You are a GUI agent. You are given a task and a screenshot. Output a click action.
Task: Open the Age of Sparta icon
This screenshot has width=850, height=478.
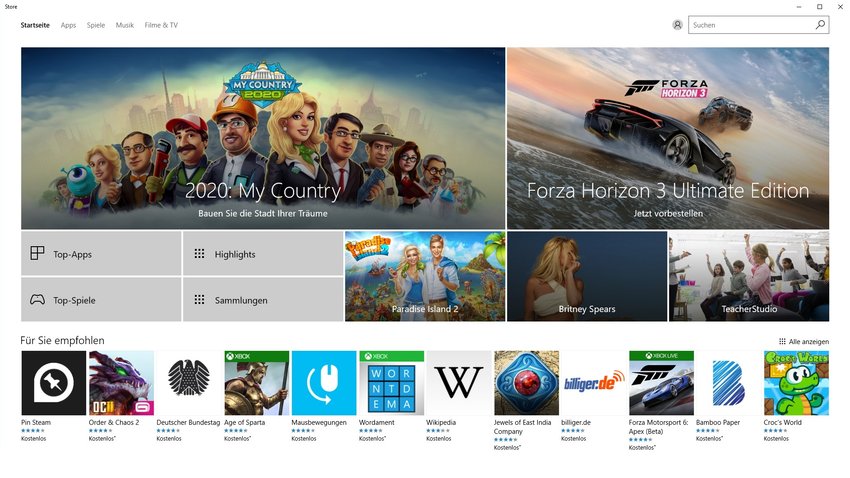click(256, 383)
